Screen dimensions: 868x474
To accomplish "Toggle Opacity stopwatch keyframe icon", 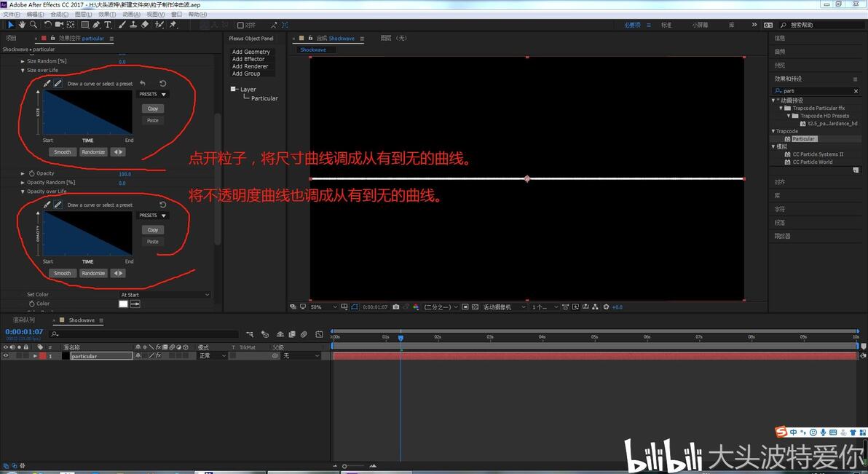I will (x=31, y=173).
